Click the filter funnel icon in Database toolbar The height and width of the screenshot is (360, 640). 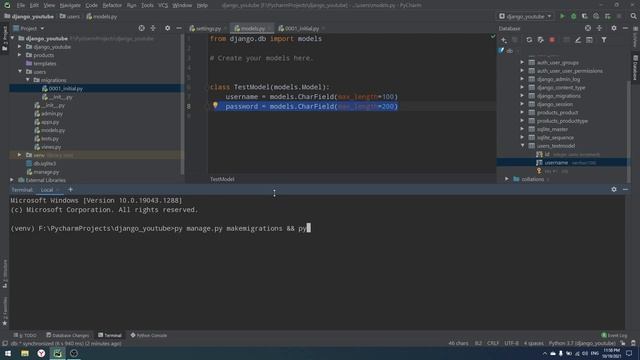tap(604, 40)
